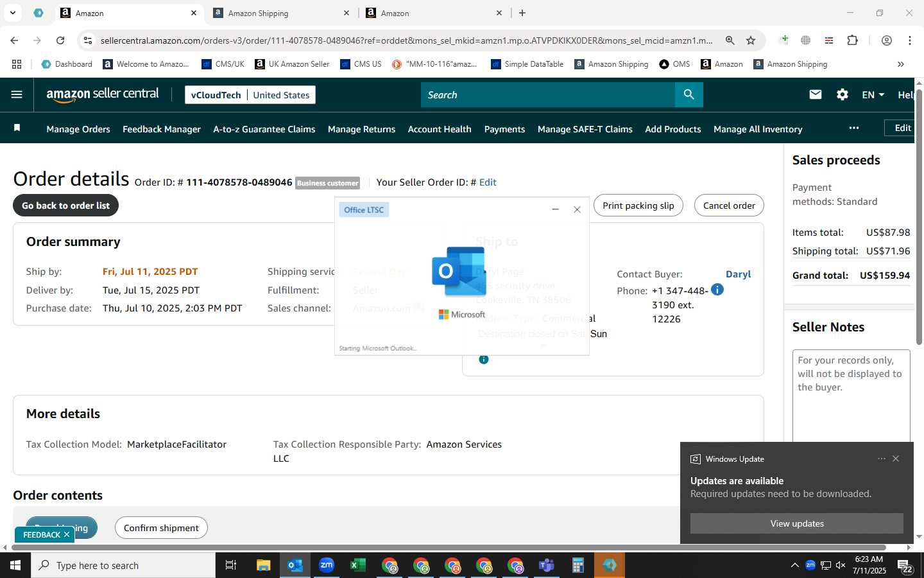Click the Windows taskbar search box
The image size is (924, 578).
click(123, 565)
